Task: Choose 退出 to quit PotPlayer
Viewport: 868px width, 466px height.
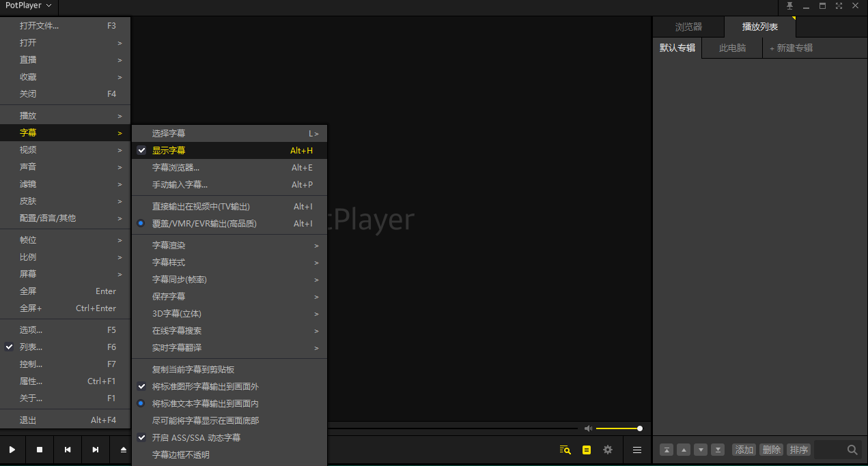Action: point(65,420)
